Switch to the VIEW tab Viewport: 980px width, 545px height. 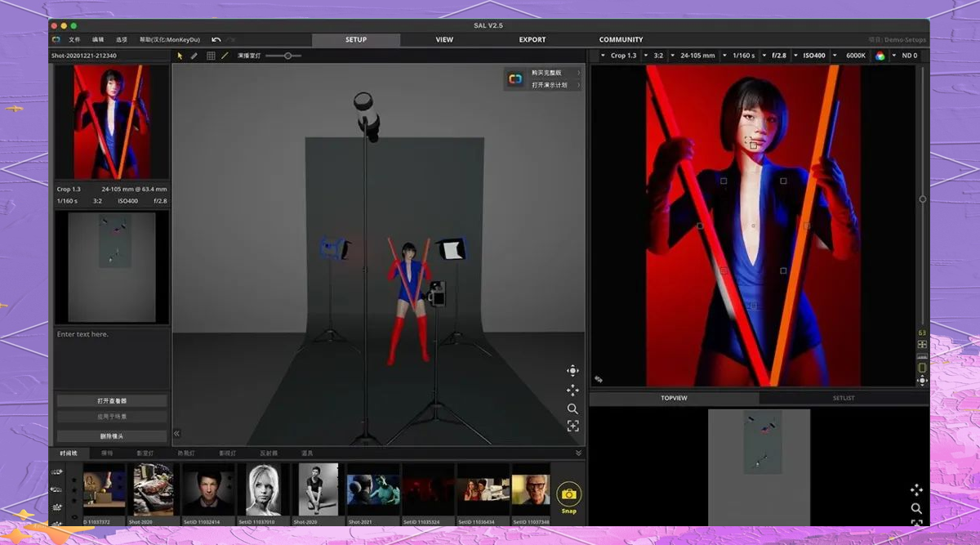[444, 39]
